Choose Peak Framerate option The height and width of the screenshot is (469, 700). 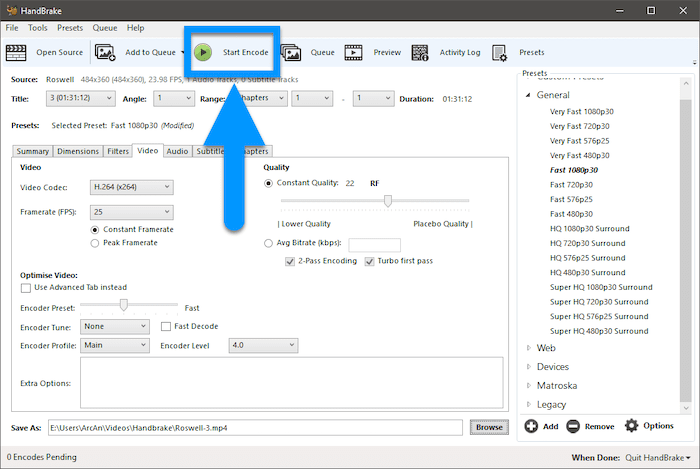95,243
